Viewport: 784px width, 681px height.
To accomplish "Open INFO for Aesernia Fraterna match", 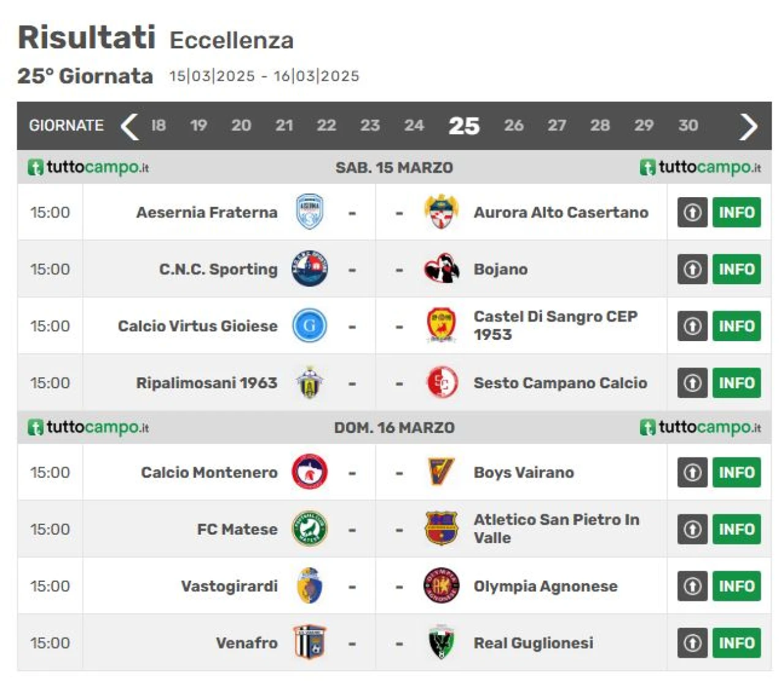I will (737, 213).
